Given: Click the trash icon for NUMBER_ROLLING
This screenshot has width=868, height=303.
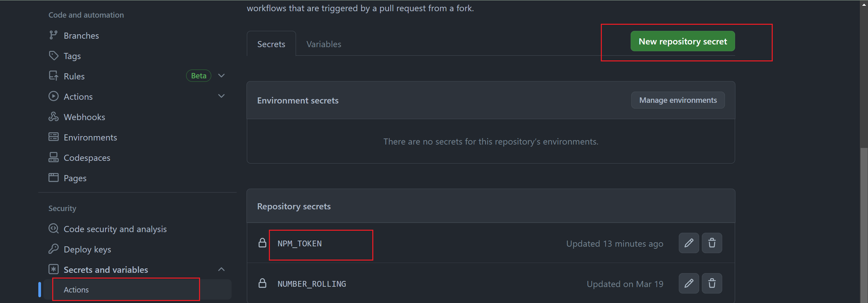Looking at the screenshot, I should 712,283.
